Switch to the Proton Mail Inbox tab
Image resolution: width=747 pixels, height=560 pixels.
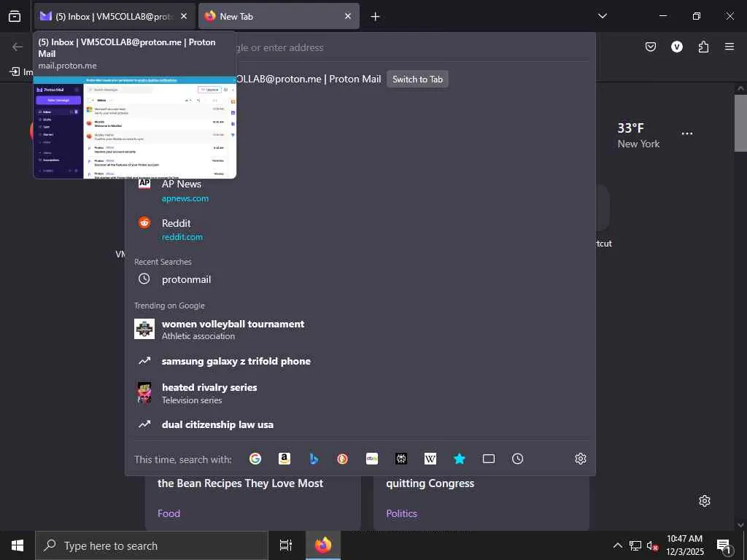coord(115,16)
